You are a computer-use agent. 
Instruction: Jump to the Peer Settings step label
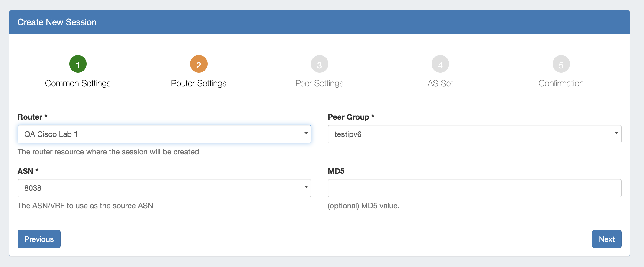[319, 83]
